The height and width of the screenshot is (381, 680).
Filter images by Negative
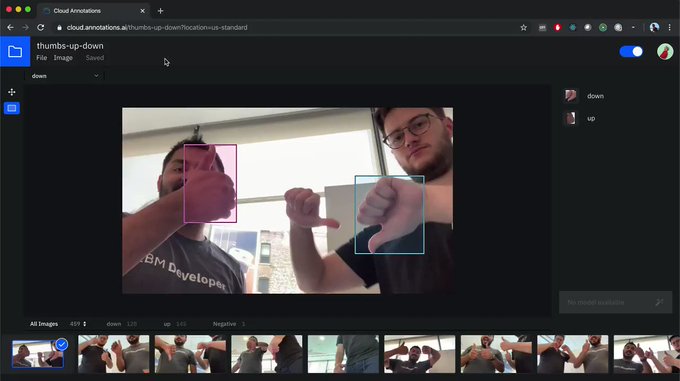point(229,324)
